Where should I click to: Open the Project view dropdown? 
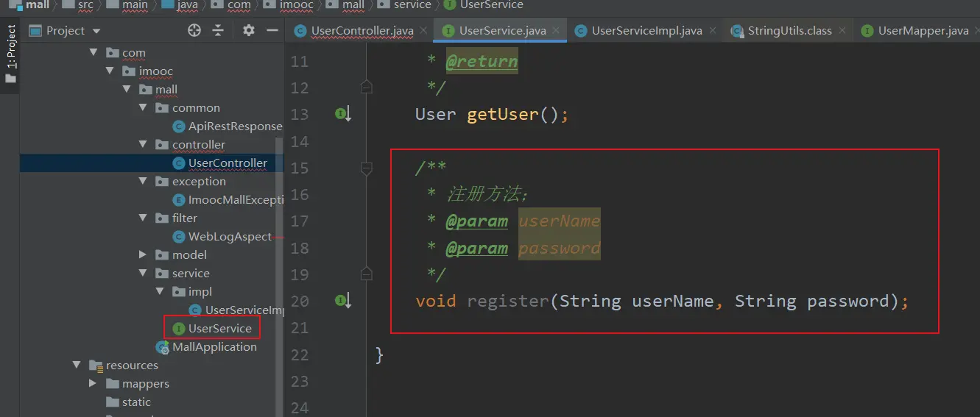[96, 31]
